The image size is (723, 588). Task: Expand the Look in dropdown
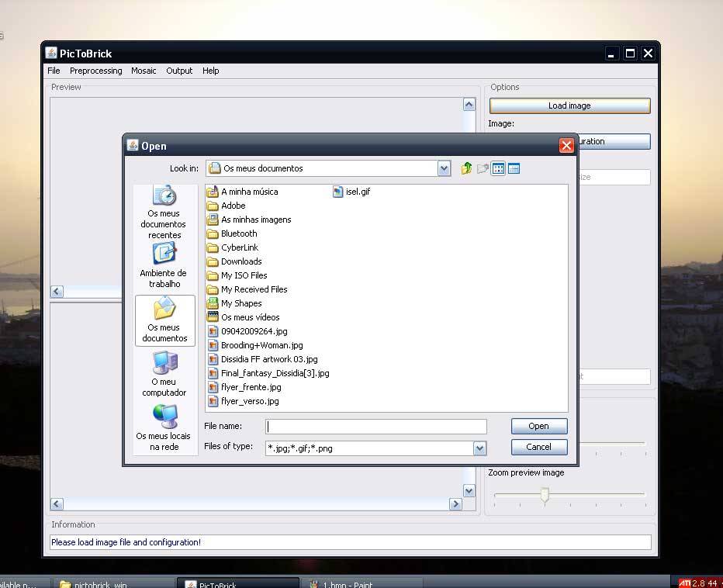(x=444, y=168)
